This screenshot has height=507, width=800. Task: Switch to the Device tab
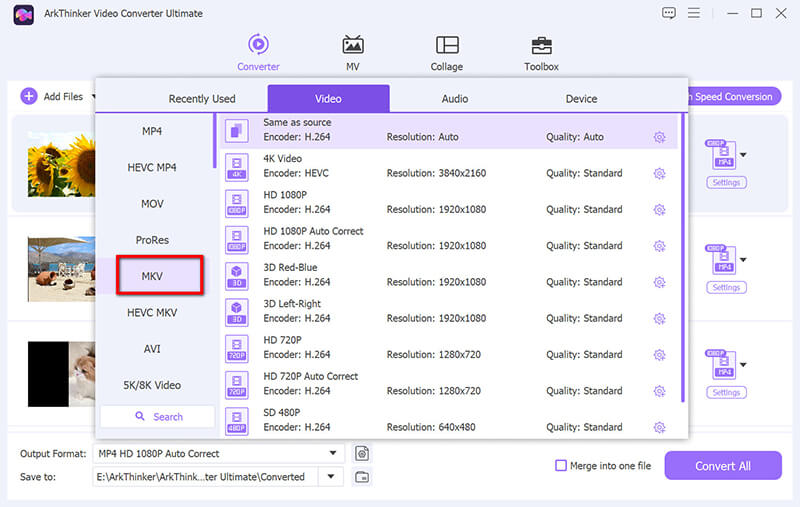pyautogui.click(x=581, y=98)
